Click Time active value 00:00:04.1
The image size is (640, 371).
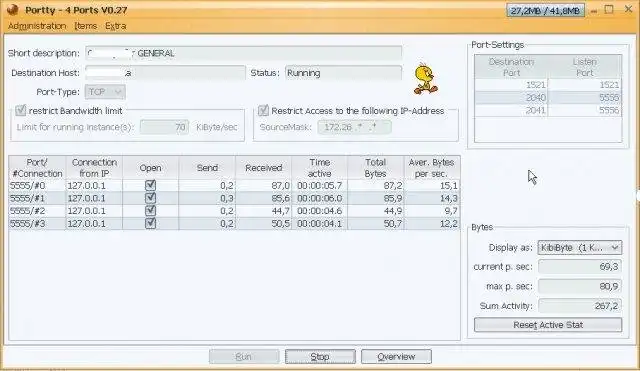[320, 224]
